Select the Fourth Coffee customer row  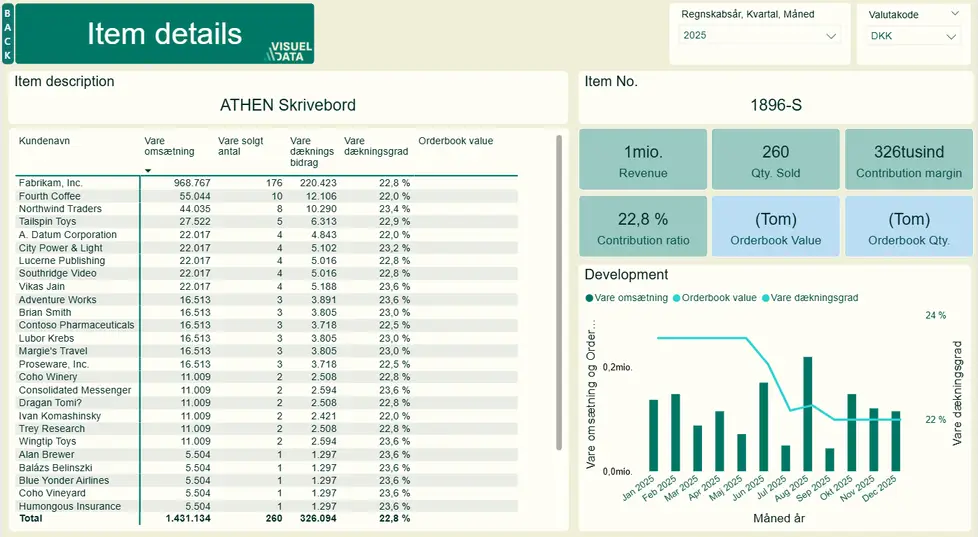266,196
